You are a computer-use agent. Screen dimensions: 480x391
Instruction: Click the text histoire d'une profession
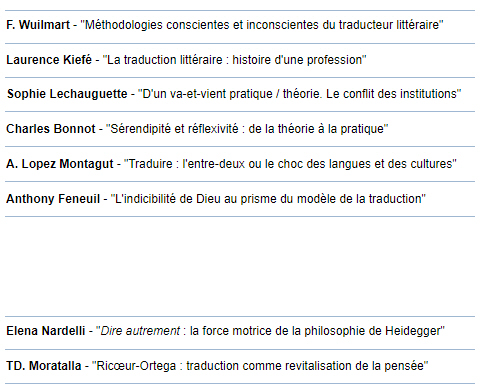pyautogui.click(x=297, y=60)
